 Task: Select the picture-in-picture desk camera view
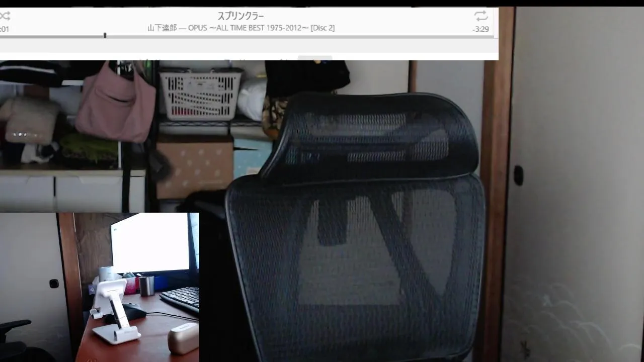click(x=100, y=287)
